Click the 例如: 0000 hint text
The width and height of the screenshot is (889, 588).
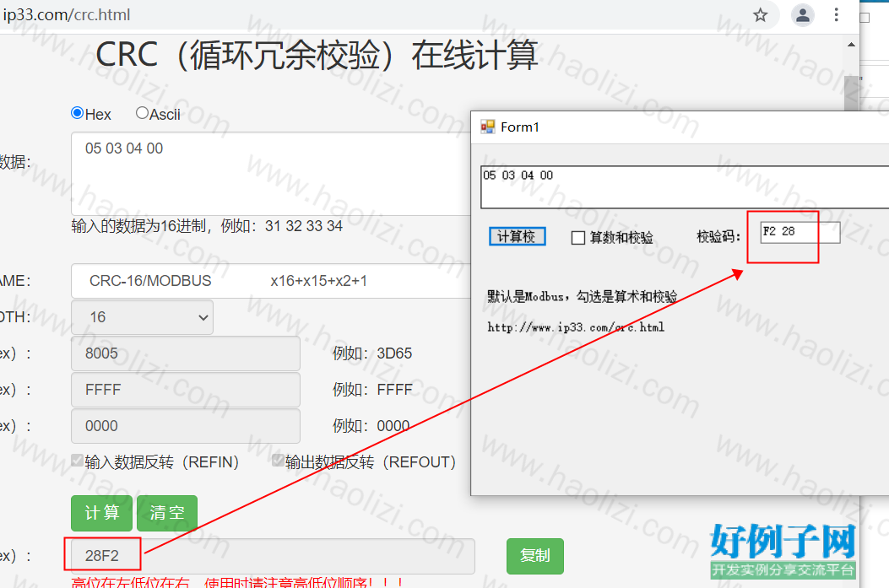371,426
